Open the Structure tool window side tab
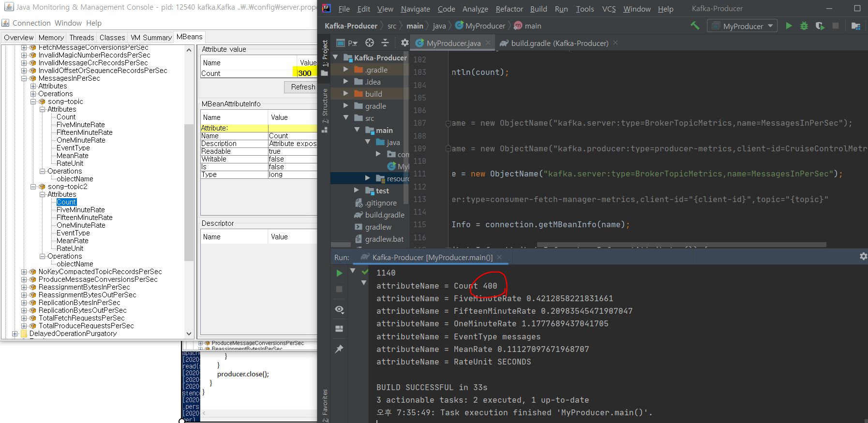Screen dimensions: 868x423 click(x=325, y=110)
